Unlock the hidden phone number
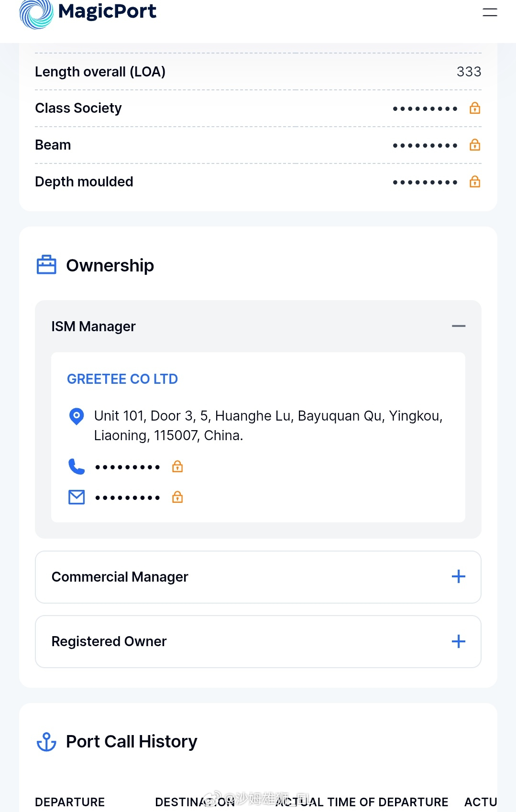 point(177,466)
